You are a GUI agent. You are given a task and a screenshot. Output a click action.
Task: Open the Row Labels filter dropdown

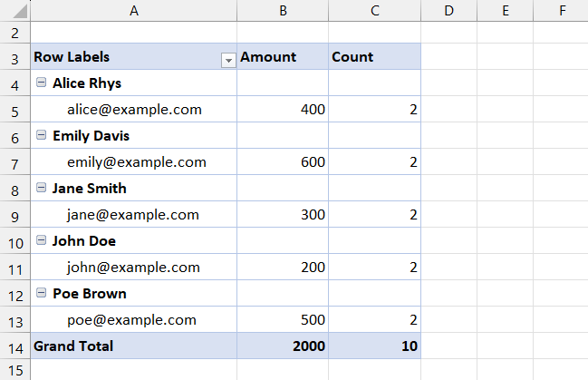pos(227,59)
